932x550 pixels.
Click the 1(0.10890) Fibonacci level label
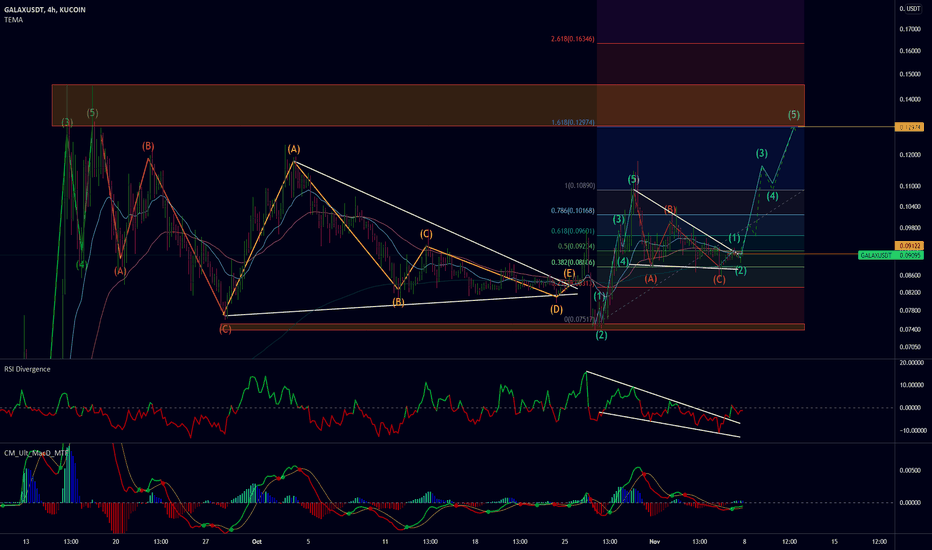click(x=580, y=186)
